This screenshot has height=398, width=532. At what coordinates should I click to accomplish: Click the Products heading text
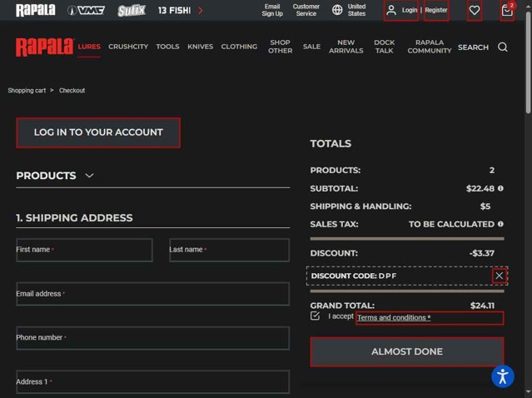(x=46, y=176)
